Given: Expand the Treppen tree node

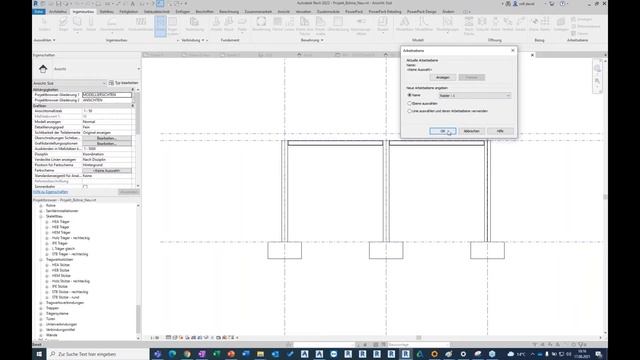Looking at the screenshot, I should click(41, 308).
